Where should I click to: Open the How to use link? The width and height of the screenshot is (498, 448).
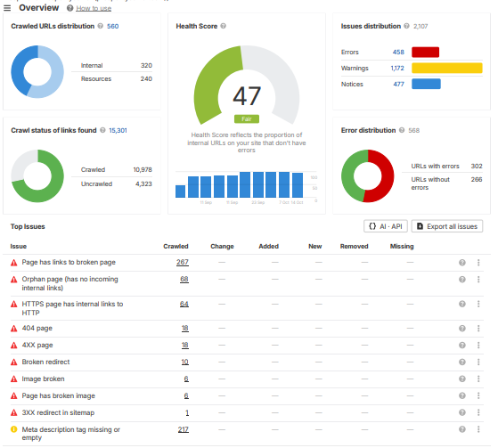pos(94,9)
